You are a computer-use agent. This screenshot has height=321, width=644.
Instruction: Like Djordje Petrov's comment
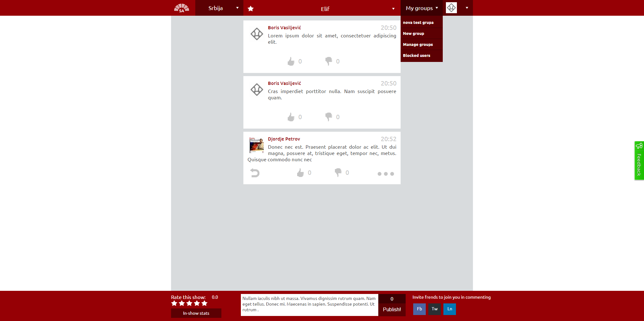click(301, 173)
